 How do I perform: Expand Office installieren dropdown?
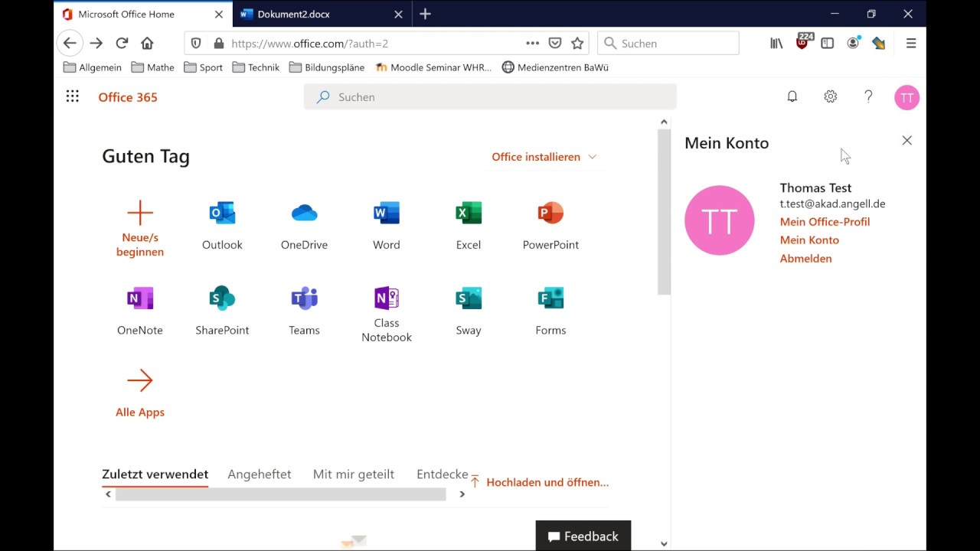(544, 157)
